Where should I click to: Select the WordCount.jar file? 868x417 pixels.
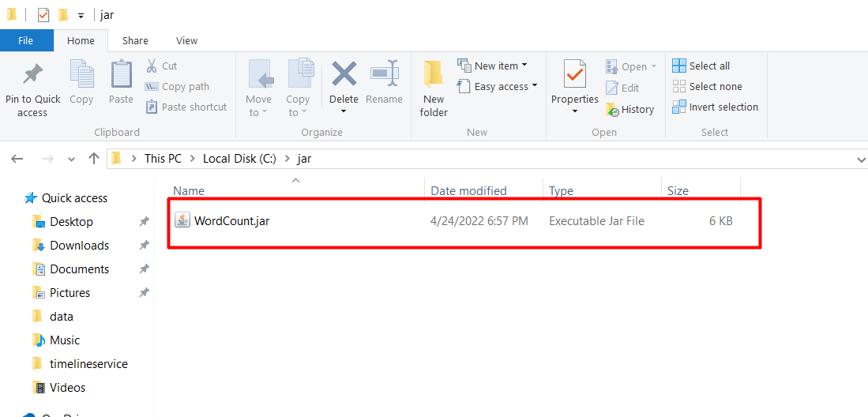pyautogui.click(x=231, y=221)
